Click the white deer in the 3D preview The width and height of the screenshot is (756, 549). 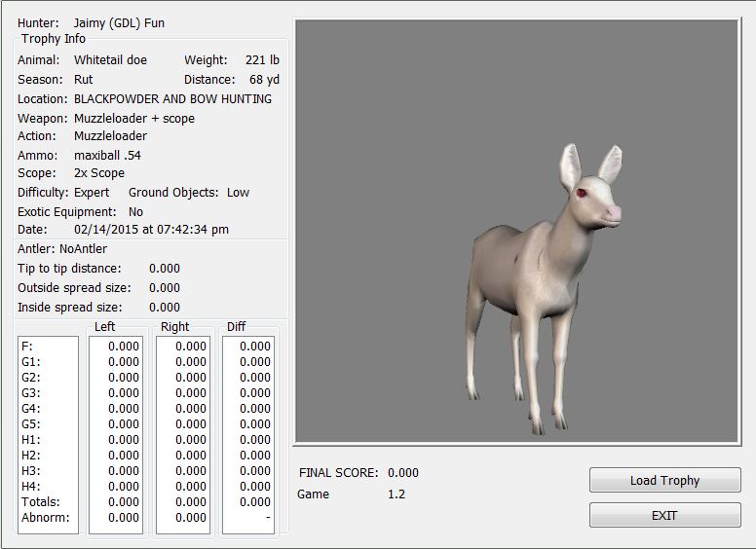coord(544,282)
